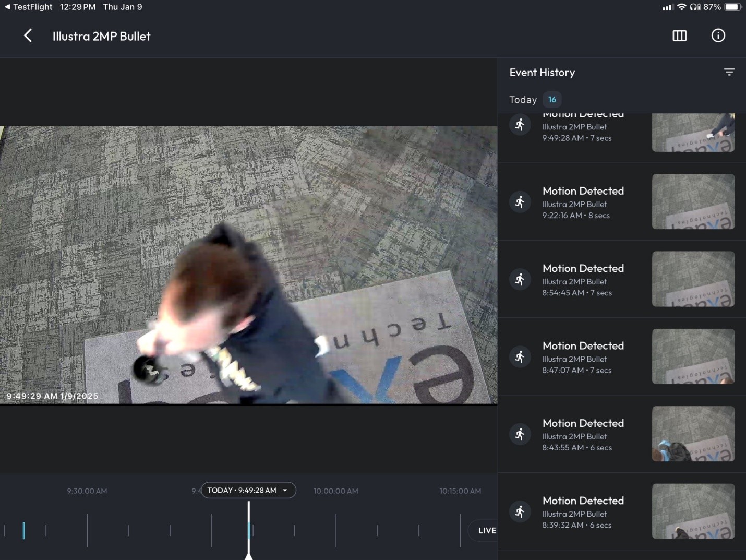746x560 pixels.
Task: Click the battery indicator in status bar
Action: pyautogui.click(x=732, y=7)
